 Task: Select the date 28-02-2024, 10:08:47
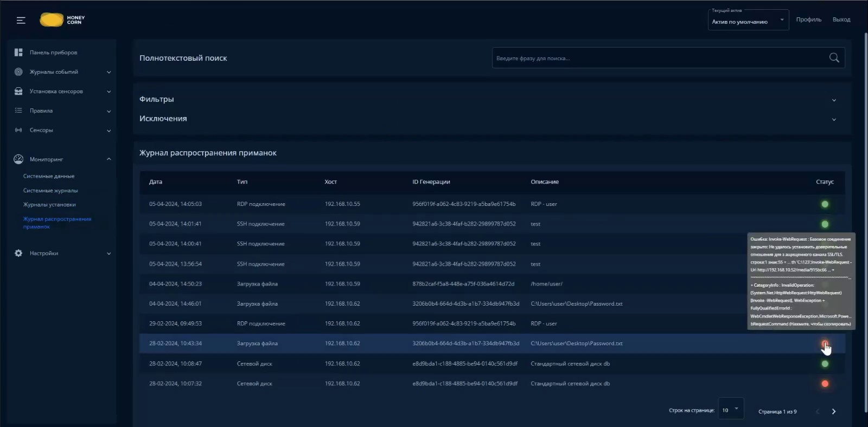pos(175,364)
